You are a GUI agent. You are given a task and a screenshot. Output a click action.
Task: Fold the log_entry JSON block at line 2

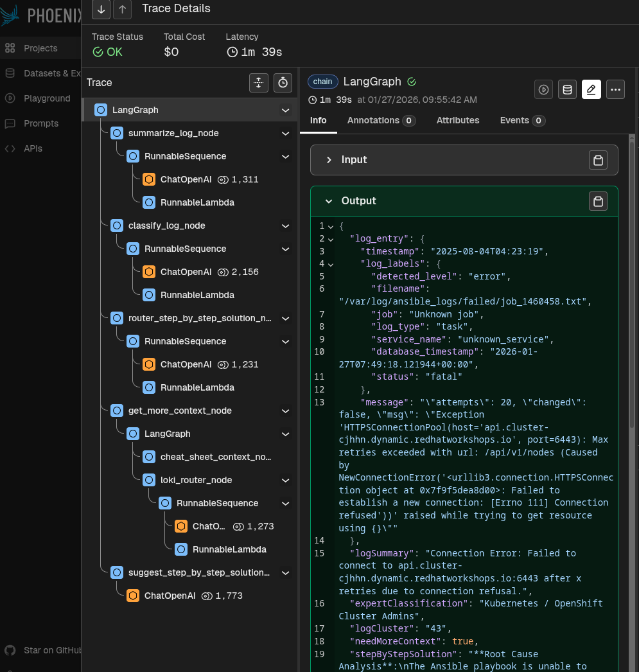[x=331, y=239]
